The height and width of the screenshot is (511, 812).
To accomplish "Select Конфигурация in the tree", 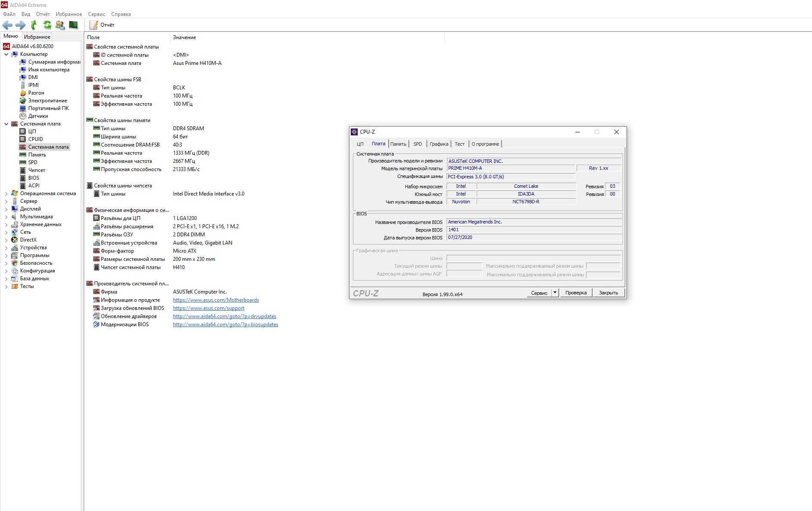I will point(37,271).
